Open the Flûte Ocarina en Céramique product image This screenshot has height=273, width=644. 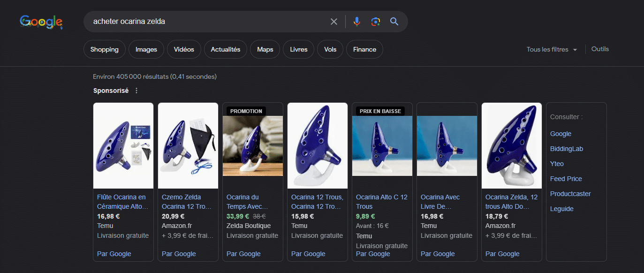pos(123,145)
